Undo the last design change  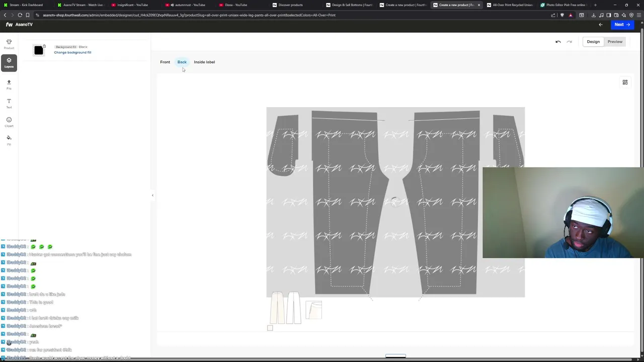pyautogui.click(x=558, y=42)
